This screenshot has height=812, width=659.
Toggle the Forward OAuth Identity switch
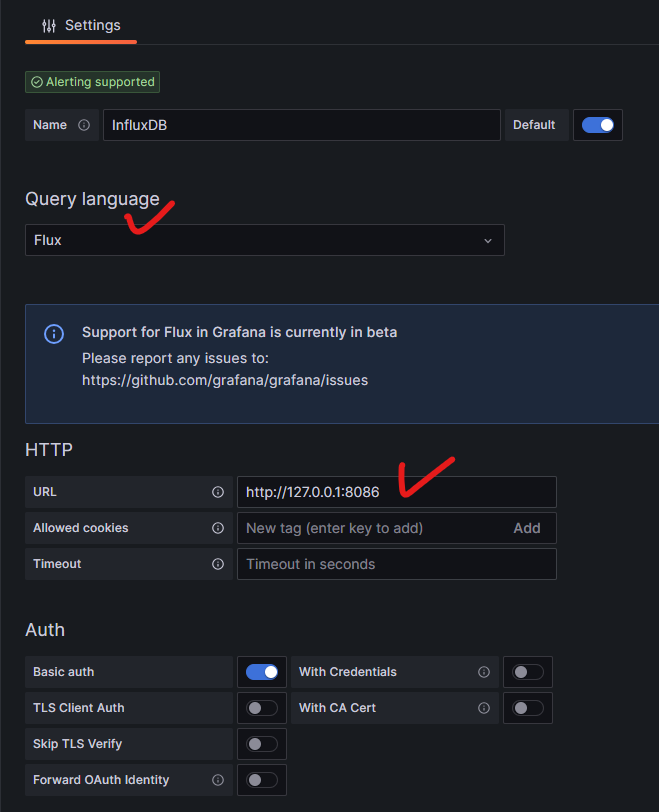click(x=262, y=780)
